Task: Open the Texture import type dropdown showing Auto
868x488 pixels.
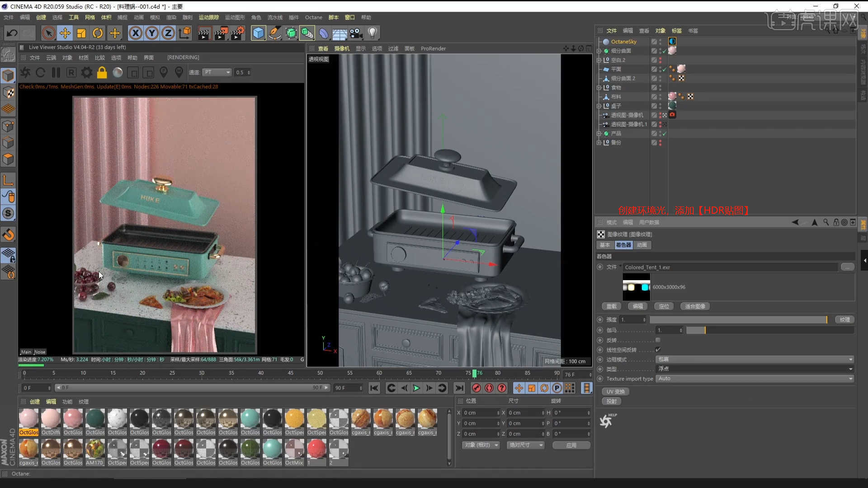Action: [754, 379]
